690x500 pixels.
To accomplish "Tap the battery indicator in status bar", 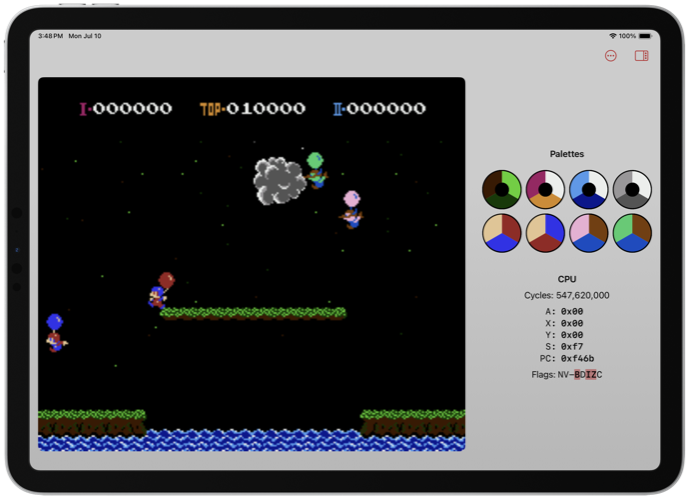I will coord(645,36).
